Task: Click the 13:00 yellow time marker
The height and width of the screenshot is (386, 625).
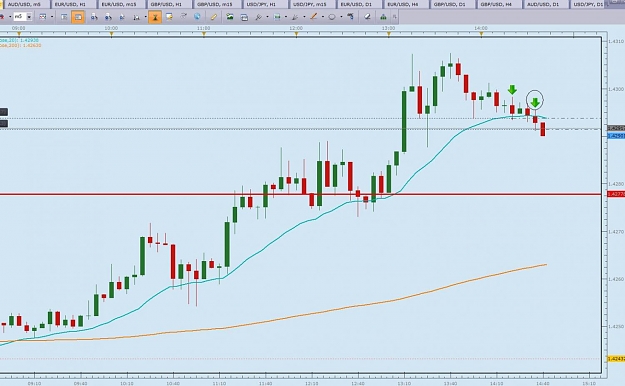Action: 389,34
